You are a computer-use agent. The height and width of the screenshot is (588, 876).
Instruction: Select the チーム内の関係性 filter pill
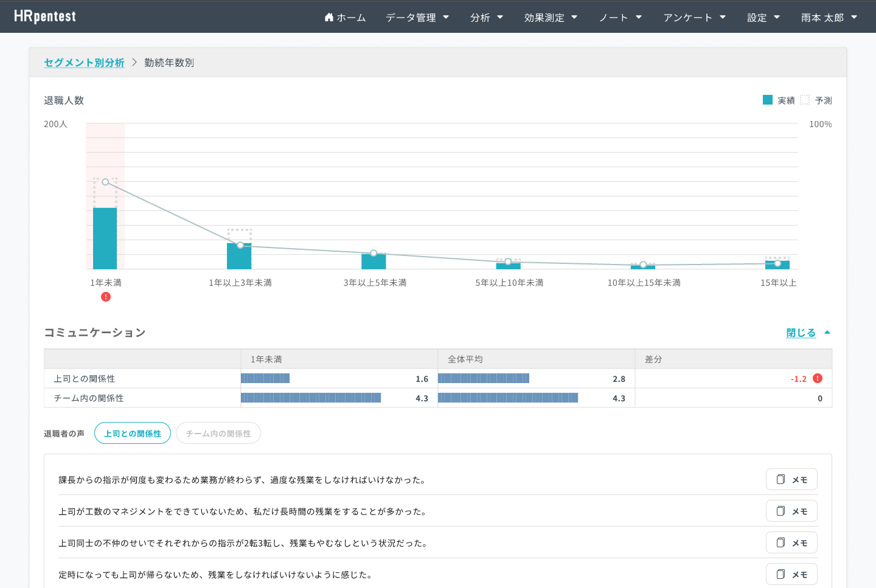tap(218, 434)
